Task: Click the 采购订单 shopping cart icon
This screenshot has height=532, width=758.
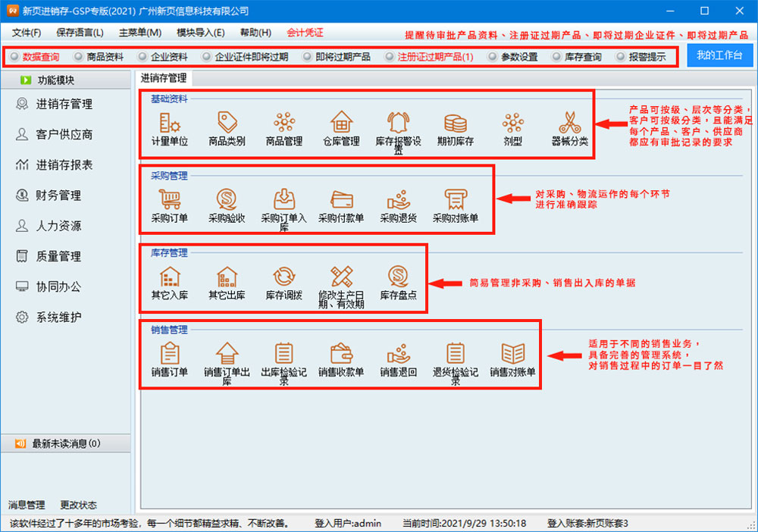Action: tap(170, 200)
